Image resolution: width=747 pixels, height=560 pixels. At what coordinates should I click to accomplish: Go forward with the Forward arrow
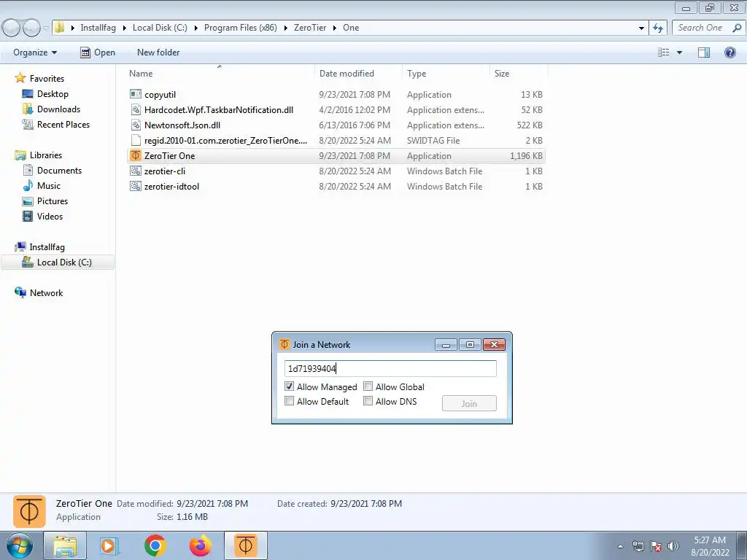31,28
